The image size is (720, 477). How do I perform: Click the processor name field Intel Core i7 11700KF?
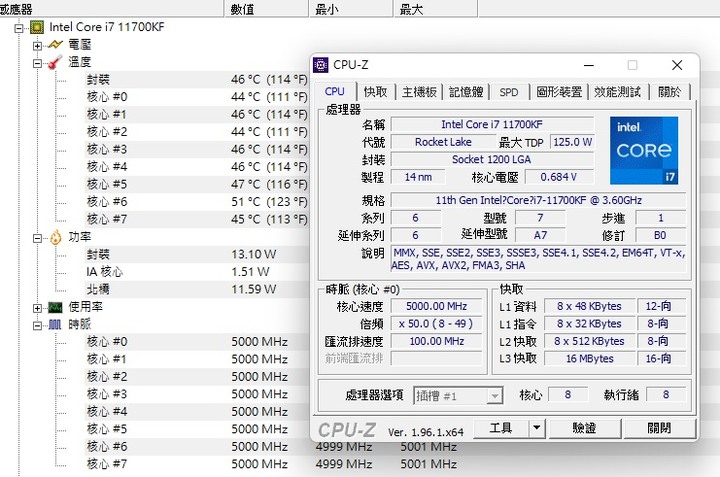pyautogui.click(x=492, y=124)
